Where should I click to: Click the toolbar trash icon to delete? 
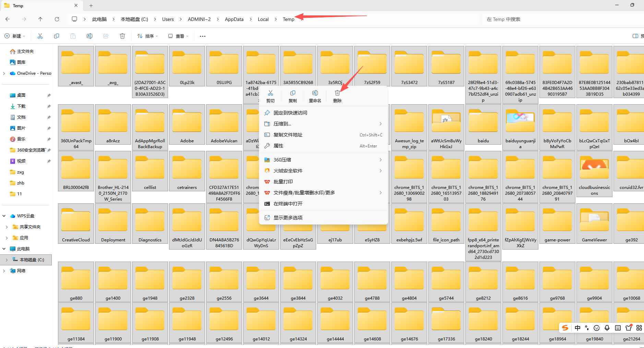click(x=122, y=36)
